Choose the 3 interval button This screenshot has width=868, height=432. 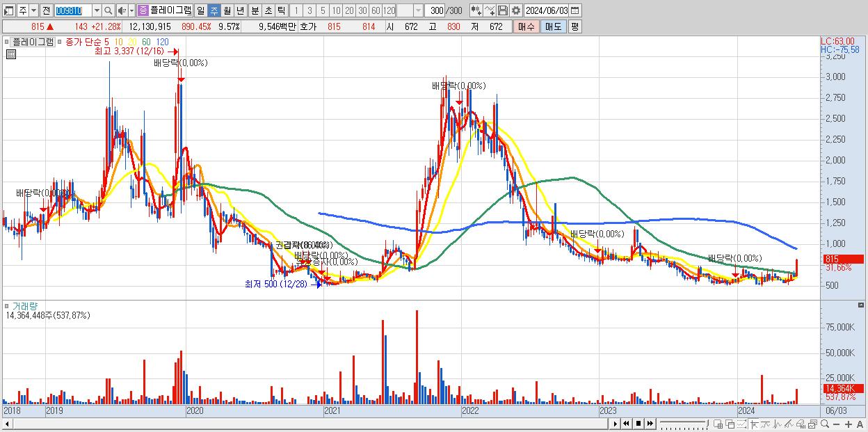310,10
